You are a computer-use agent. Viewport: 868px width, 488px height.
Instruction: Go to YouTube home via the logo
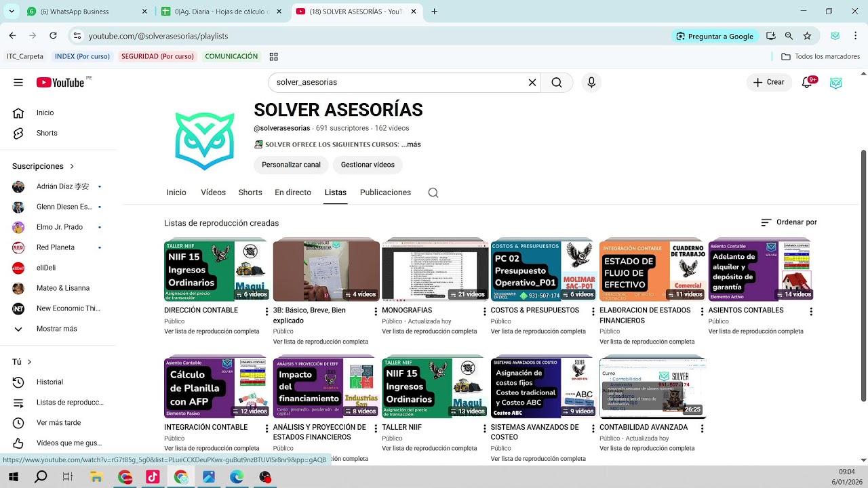click(60, 83)
